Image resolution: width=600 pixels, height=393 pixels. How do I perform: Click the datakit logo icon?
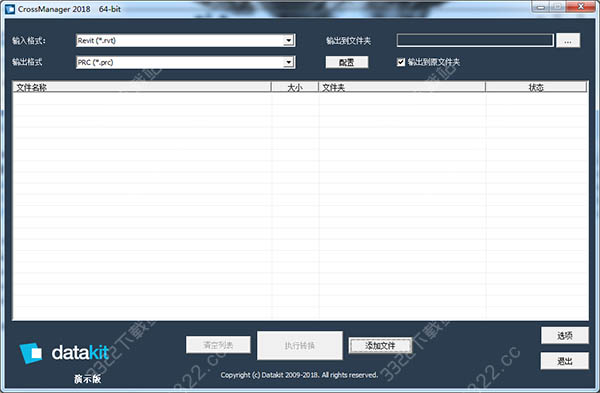tap(31, 353)
